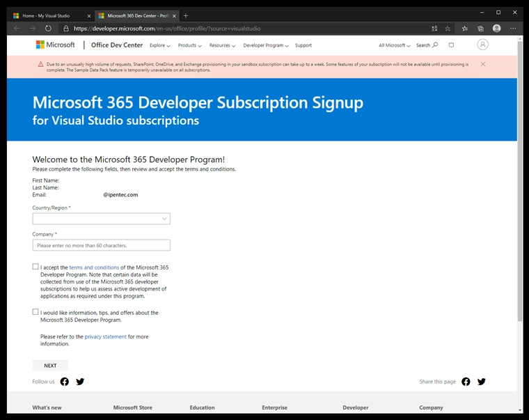Viewport: 529px width, 420px height.
Task: Open the terms and conditions link
Action: coord(94,267)
